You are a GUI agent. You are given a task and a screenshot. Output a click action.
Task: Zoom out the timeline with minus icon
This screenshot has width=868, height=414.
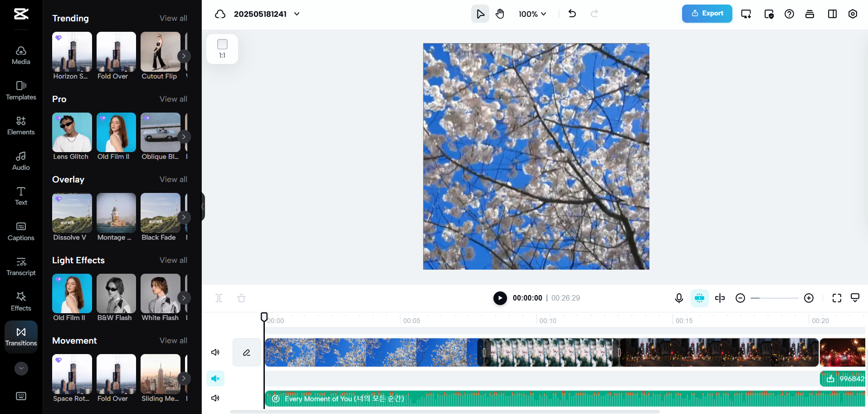(x=740, y=298)
